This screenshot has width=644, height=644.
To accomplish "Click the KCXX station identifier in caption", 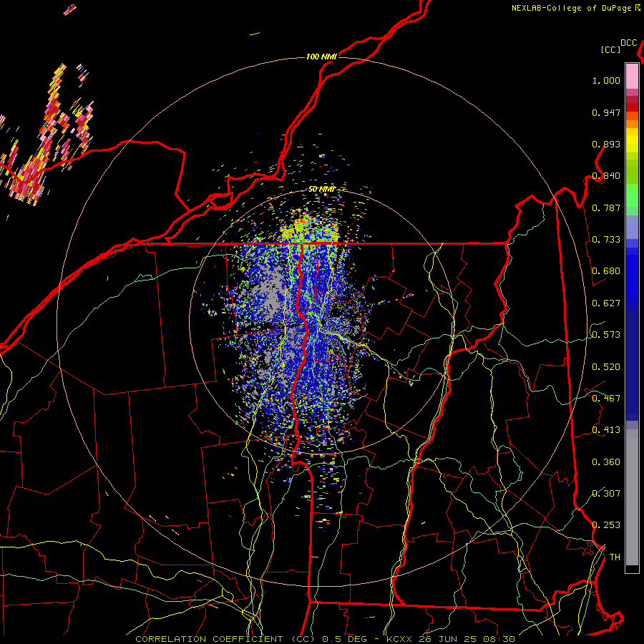I will [399, 639].
